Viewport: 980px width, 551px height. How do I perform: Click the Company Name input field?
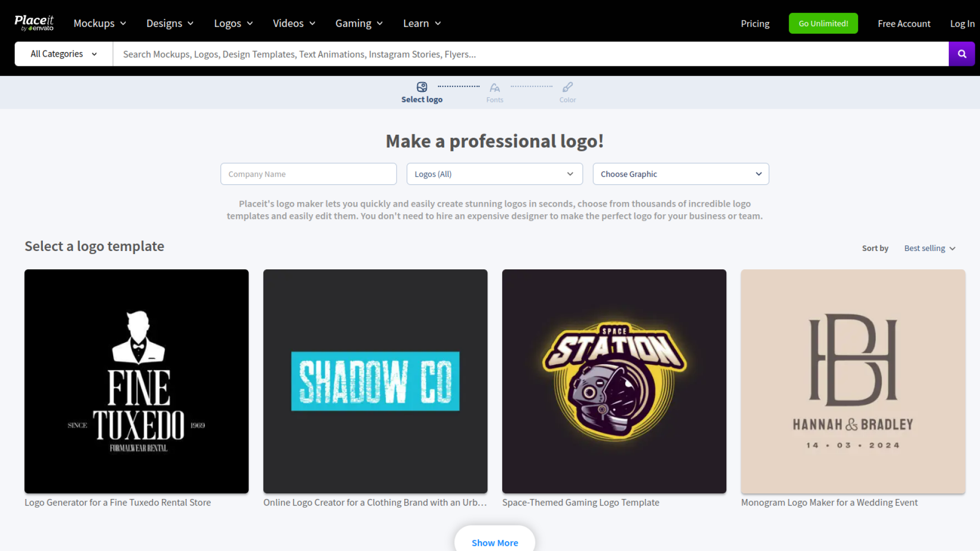click(308, 174)
